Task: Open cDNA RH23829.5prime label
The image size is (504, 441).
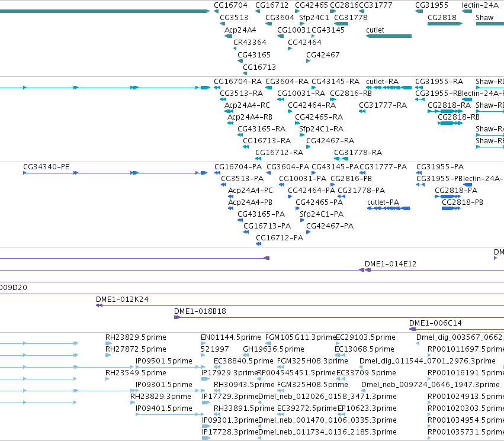Action: pos(136,337)
